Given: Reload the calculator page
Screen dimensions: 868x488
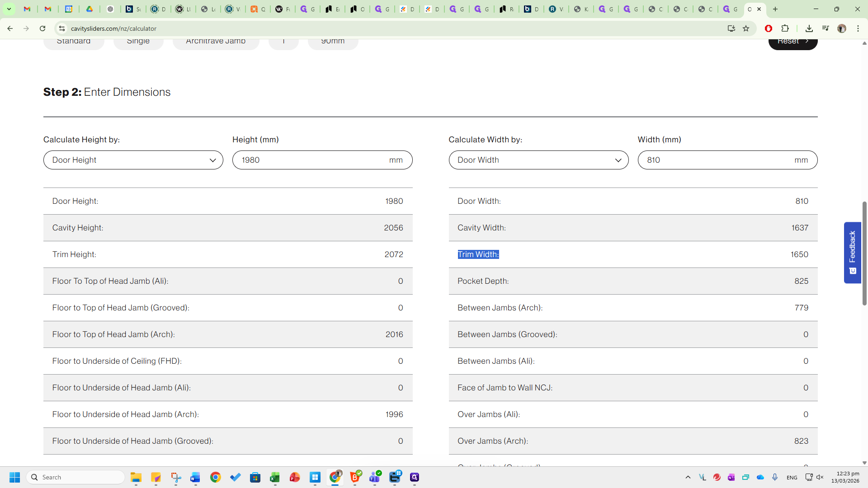Looking at the screenshot, I should click(42, 28).
